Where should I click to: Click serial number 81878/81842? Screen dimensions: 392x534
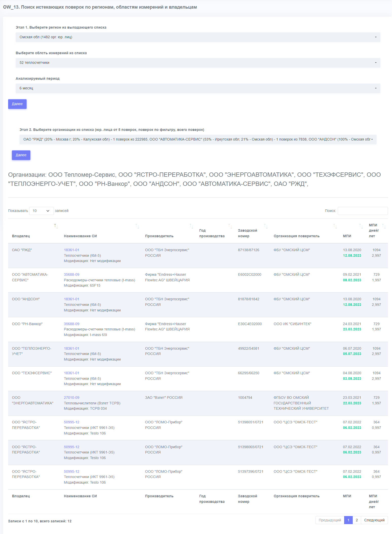[249, 299]
